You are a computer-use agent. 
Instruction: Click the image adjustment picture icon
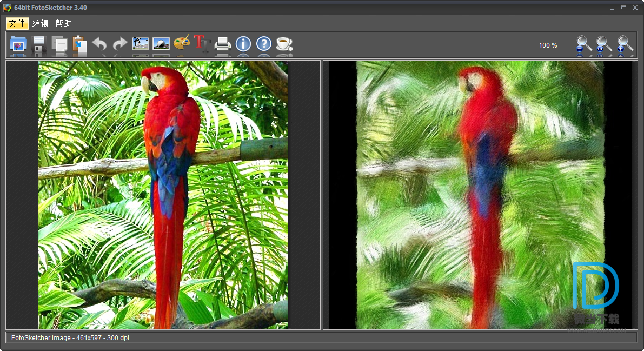click(x=161, y=44)
